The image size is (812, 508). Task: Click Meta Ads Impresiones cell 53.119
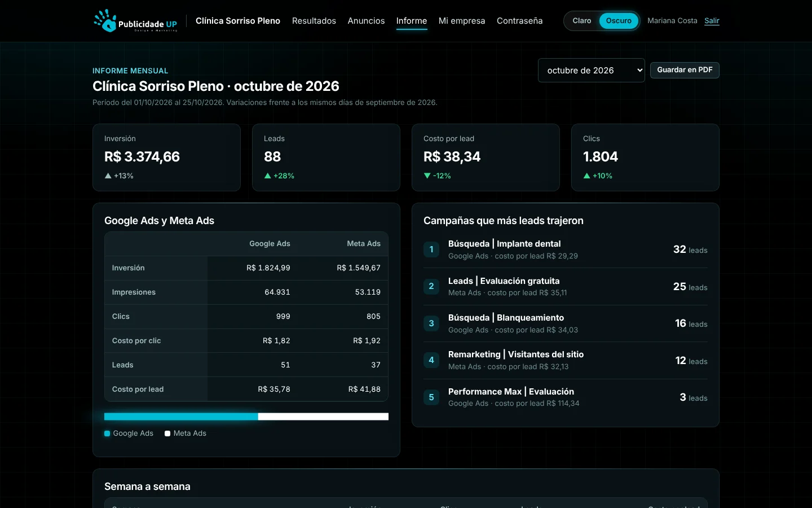click(x=368, y=292)
